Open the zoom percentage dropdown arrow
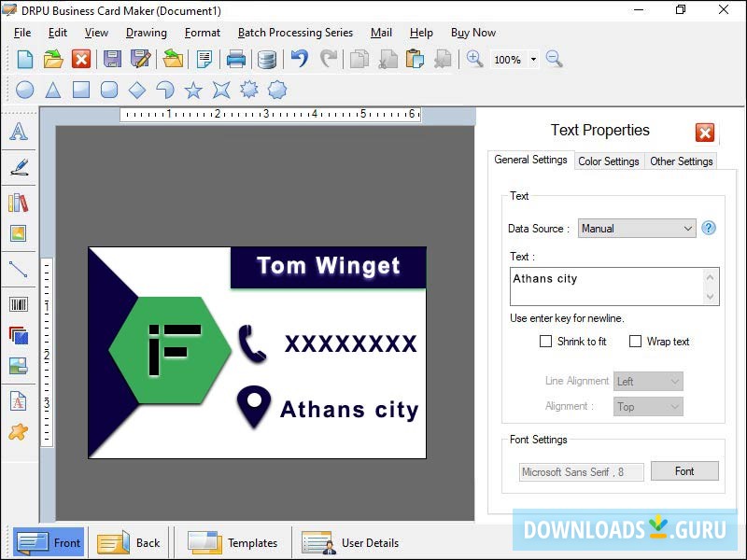 pos(533,60)
